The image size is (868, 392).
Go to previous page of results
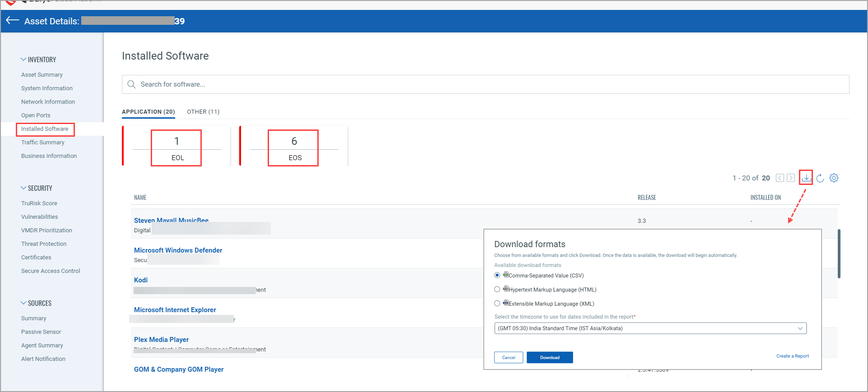click(780, 178)
